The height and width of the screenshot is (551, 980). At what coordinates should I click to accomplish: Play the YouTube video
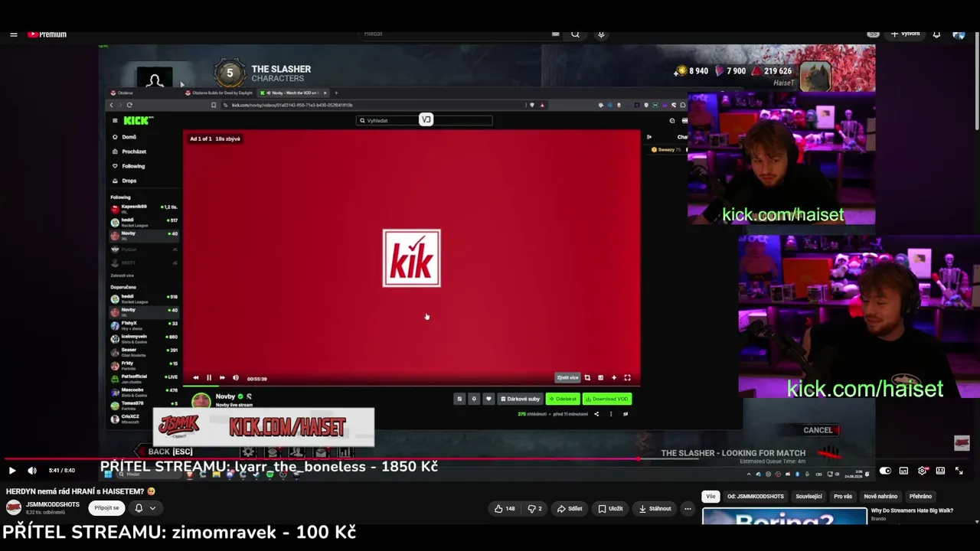(x=12, y=471)
